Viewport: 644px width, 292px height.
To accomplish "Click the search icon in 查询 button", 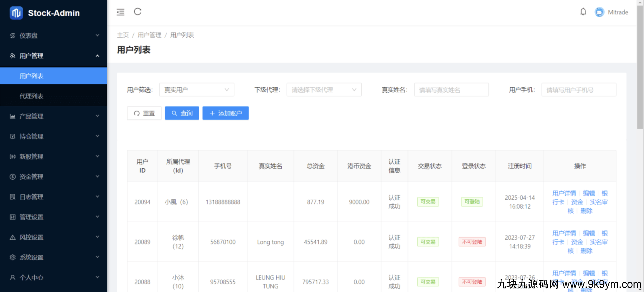I will (174, 113).
